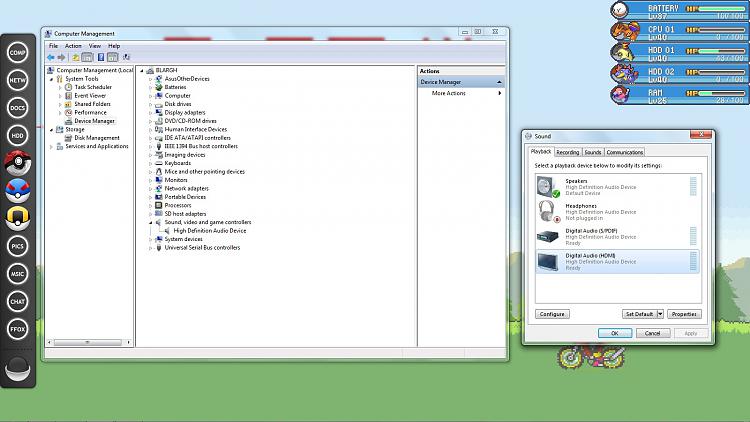This screenshot has height=422, width=750.
Task: Click OK in the Sound dialog
Action: [615, 333]
